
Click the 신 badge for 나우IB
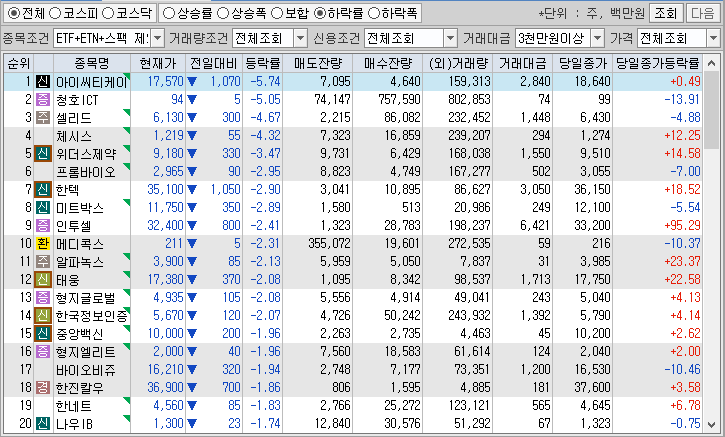43,424
